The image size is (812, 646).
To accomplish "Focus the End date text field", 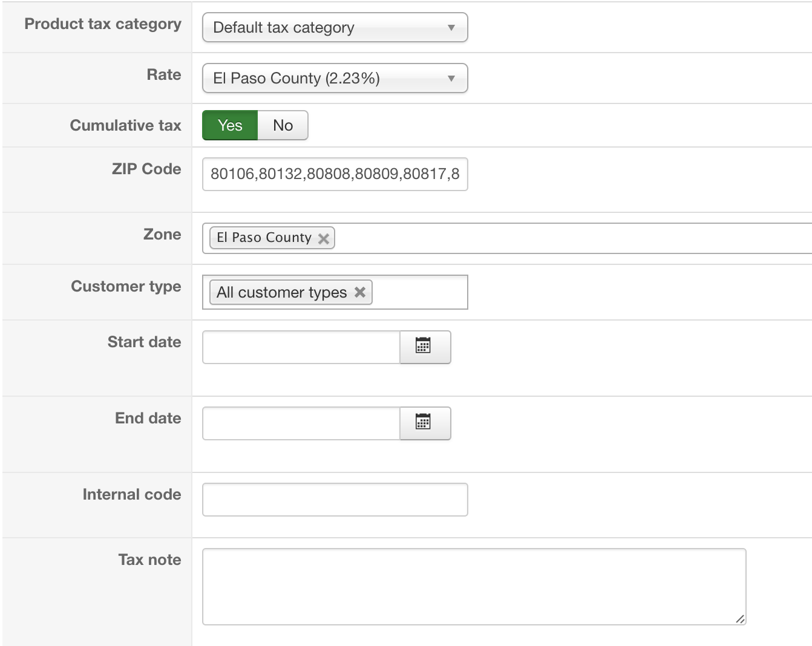I will point(301,423).
